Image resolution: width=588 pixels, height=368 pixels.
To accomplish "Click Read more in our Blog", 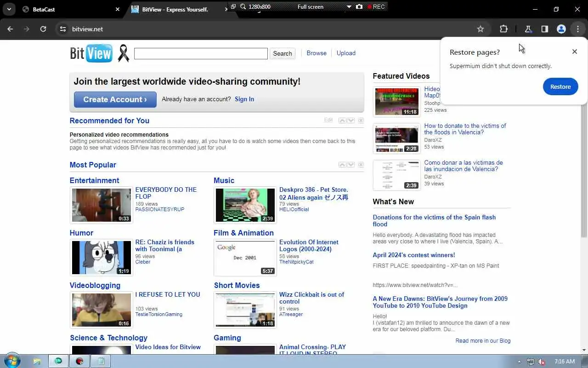I will tap(483, 341).
